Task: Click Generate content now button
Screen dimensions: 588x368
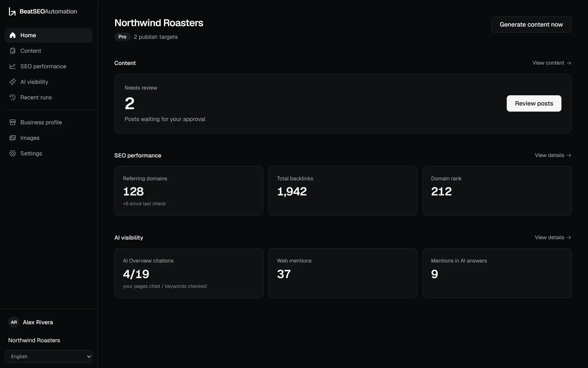Action: click(x=531, y=24)
